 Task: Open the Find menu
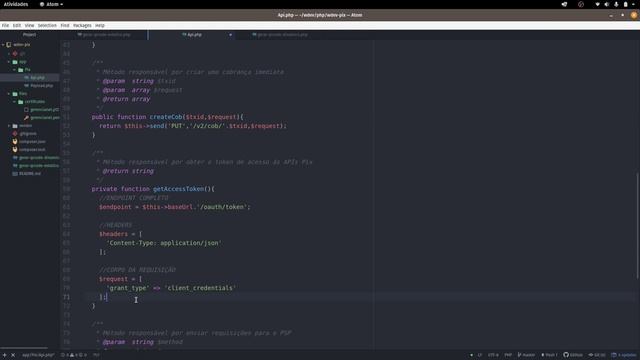[x=65, y=25]
